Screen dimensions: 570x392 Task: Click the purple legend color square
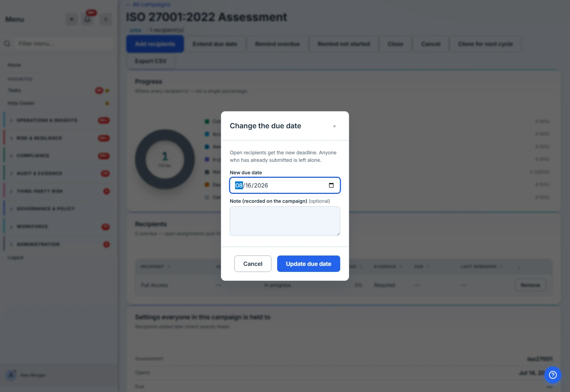[207, 159]
